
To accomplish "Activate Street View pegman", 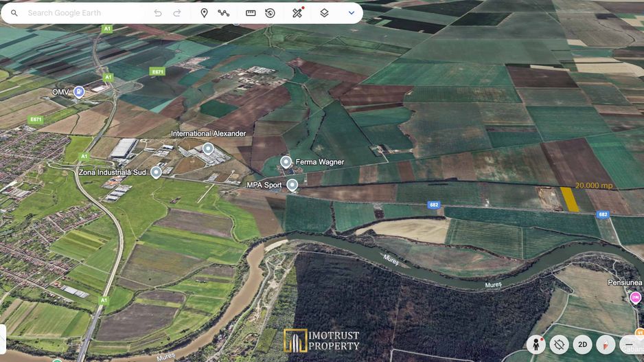I will coord(536,344).
